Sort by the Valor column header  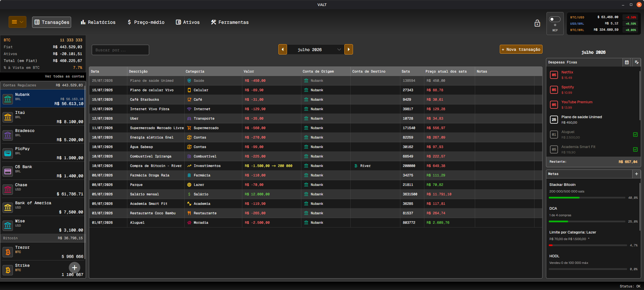pyautogui.click(x=271, y=71)
